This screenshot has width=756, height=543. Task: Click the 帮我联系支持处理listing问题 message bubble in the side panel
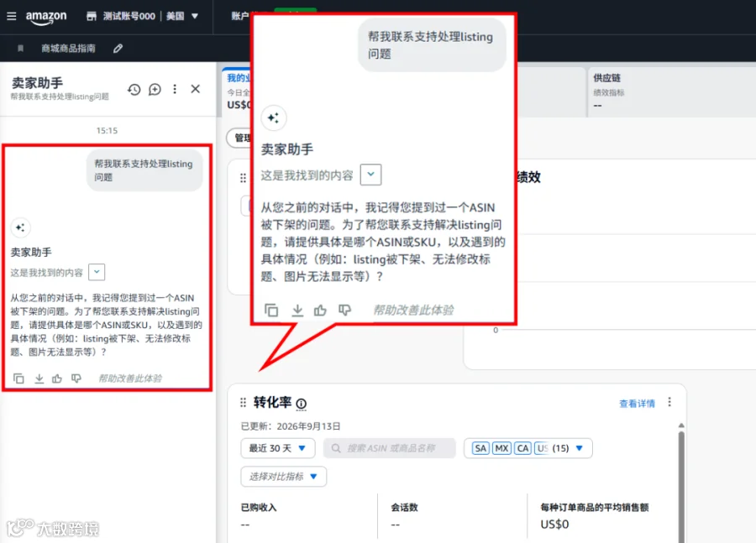144,170
